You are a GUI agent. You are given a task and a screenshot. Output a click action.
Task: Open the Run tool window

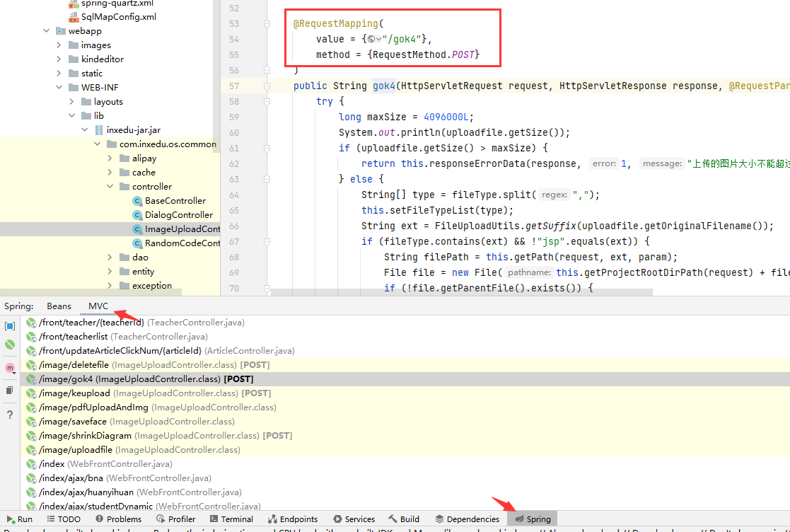click(20, 519)
